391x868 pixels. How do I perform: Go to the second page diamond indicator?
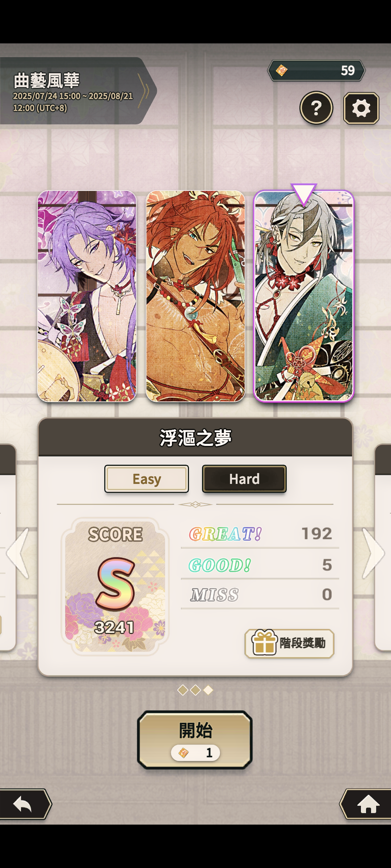tap(195, 690)
